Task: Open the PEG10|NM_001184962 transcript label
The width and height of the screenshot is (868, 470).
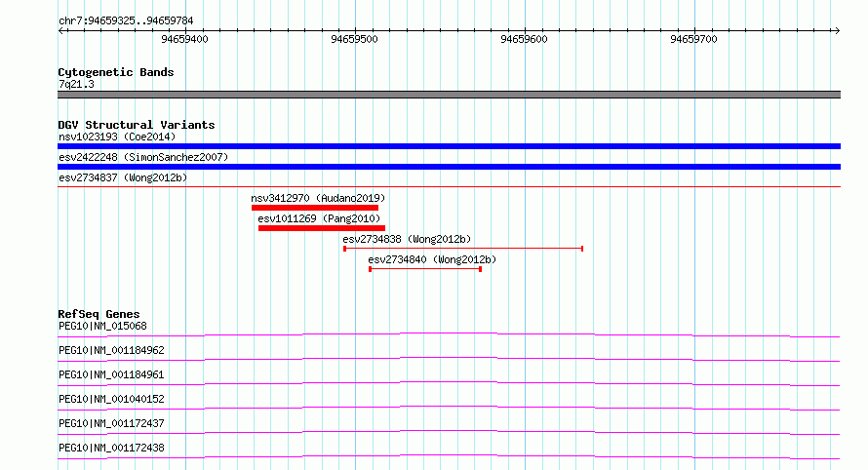Action: tap(111, 350)
